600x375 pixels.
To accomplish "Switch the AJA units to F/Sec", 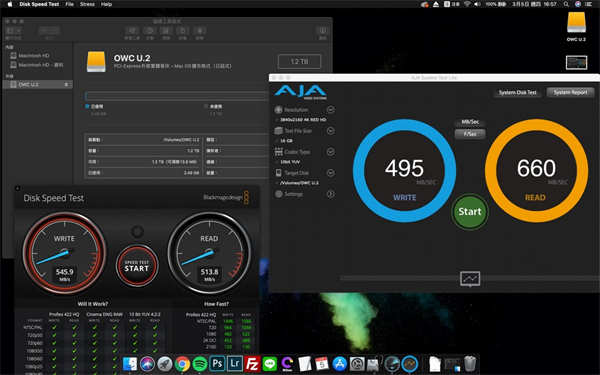I will [x=470, y=134].
